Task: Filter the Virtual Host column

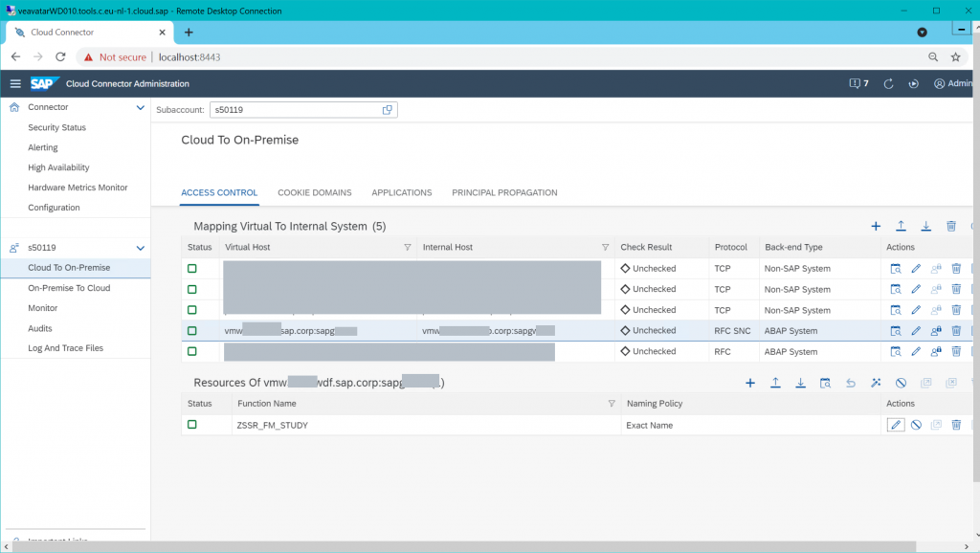Action: pyautogui.click(x=408, y=248)
